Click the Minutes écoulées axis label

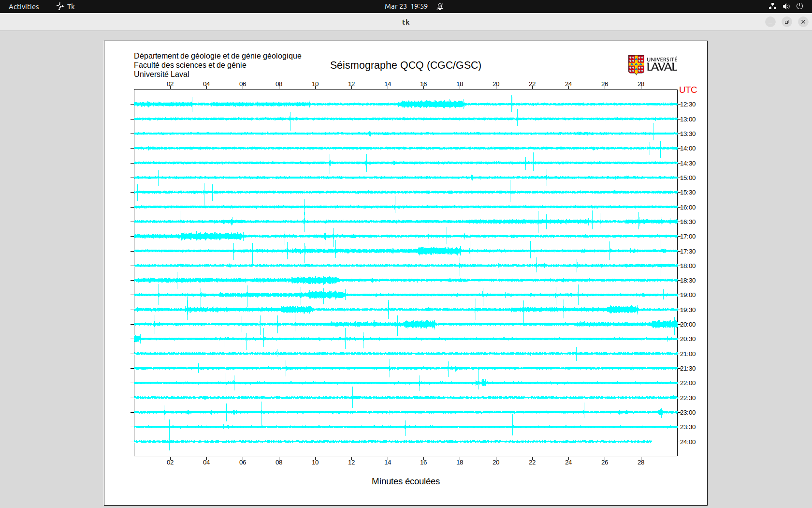(x=406, y=481)
